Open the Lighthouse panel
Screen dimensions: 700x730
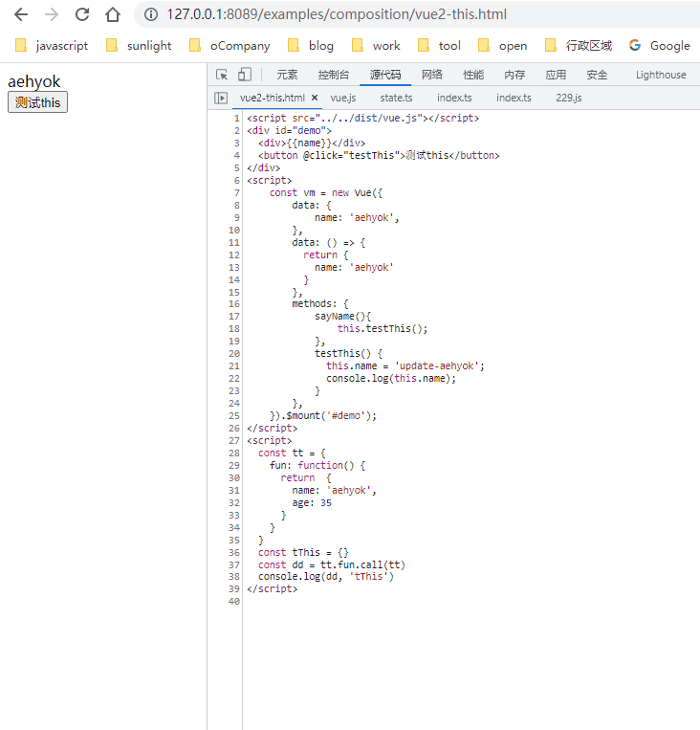pyautogui.click(x=661, y=75)
